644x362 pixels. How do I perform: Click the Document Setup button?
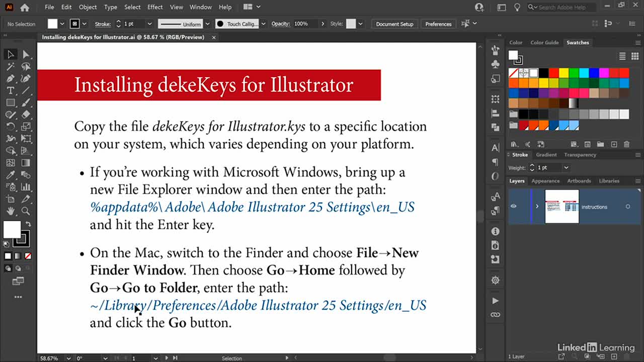394,24
